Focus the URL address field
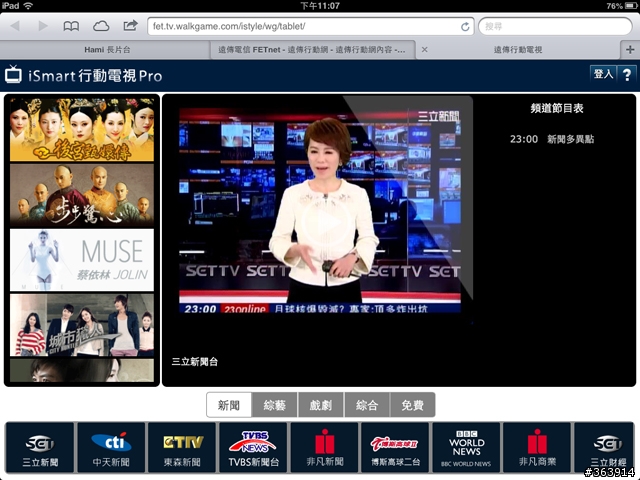The height and width of the screenshot is (480, 640). coord(310,27)
